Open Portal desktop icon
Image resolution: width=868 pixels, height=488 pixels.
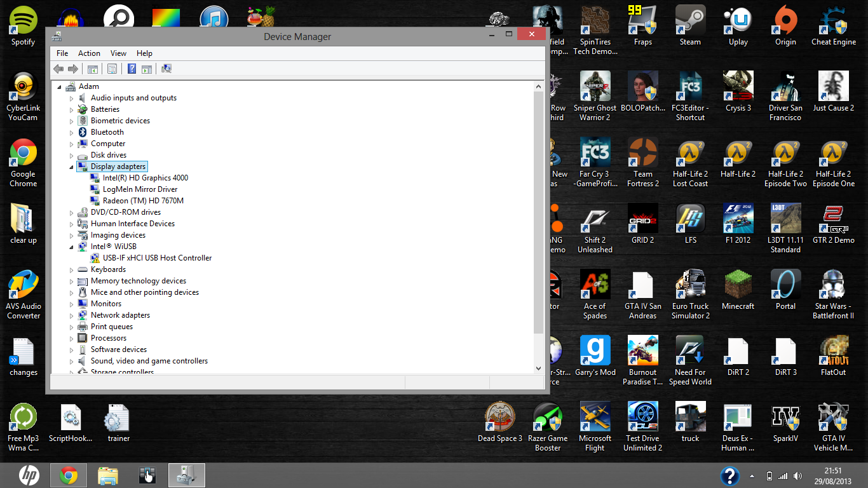point(785,290)
